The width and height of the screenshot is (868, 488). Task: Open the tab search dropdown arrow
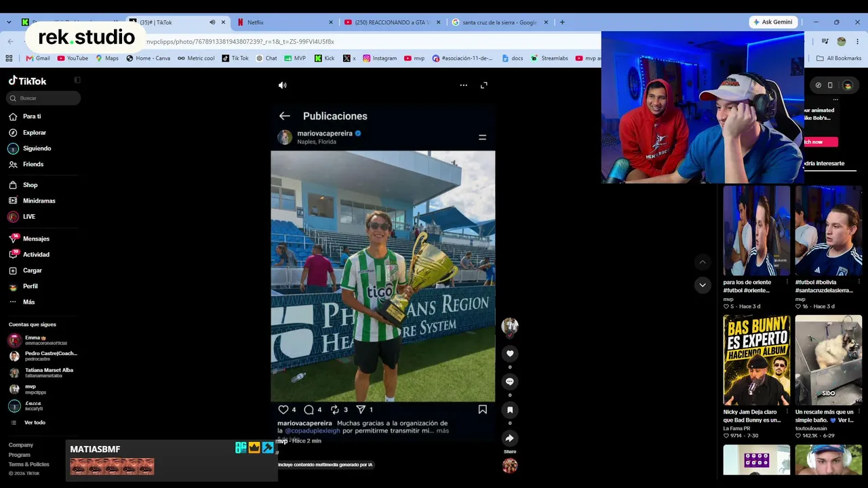tap(9, 22)
